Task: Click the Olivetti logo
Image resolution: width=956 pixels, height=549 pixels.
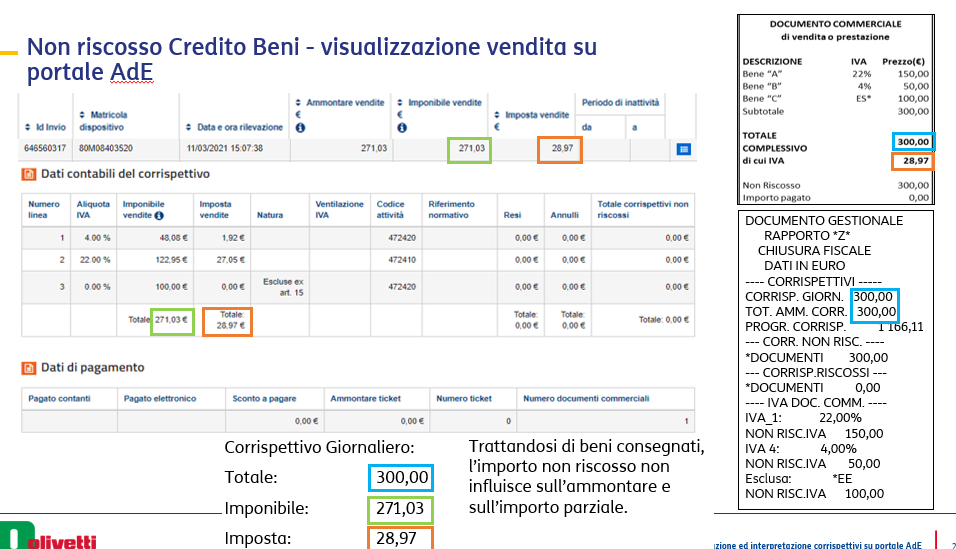Action: (48, 537)
